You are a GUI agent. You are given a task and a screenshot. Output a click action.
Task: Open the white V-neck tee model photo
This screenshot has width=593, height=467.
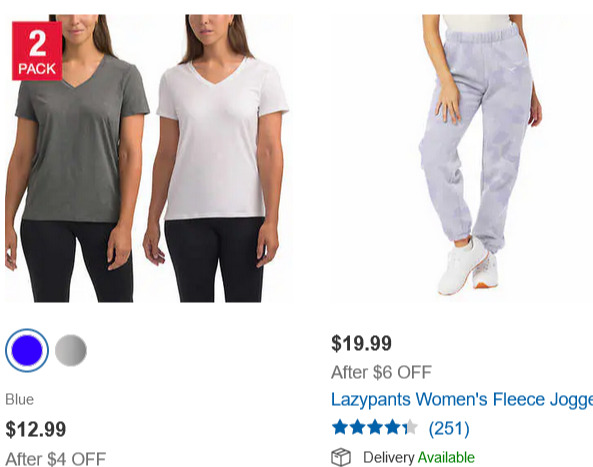[216, 158]
